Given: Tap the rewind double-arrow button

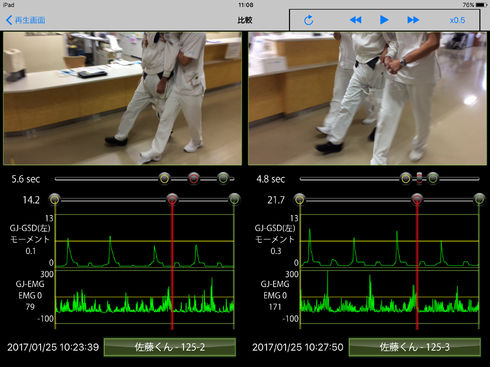Looking at the screenshot, I should point(355,20).
